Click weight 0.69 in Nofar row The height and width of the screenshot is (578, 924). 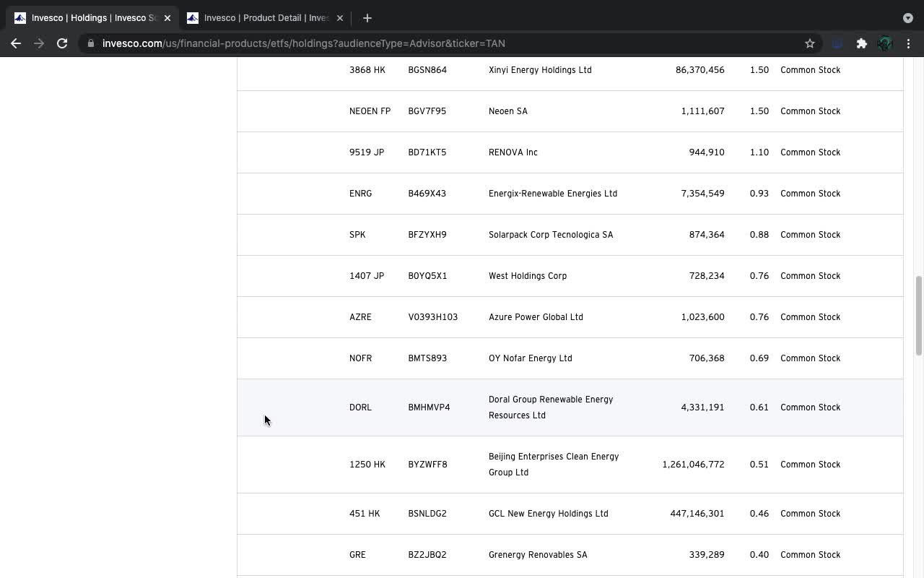(x=759, y=358)
